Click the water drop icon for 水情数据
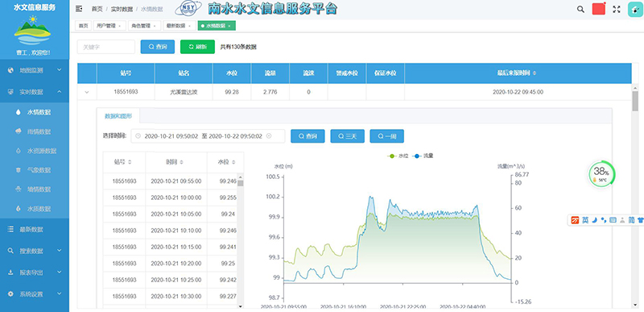This screenshot has height=312, width=644. pos(18,112)
